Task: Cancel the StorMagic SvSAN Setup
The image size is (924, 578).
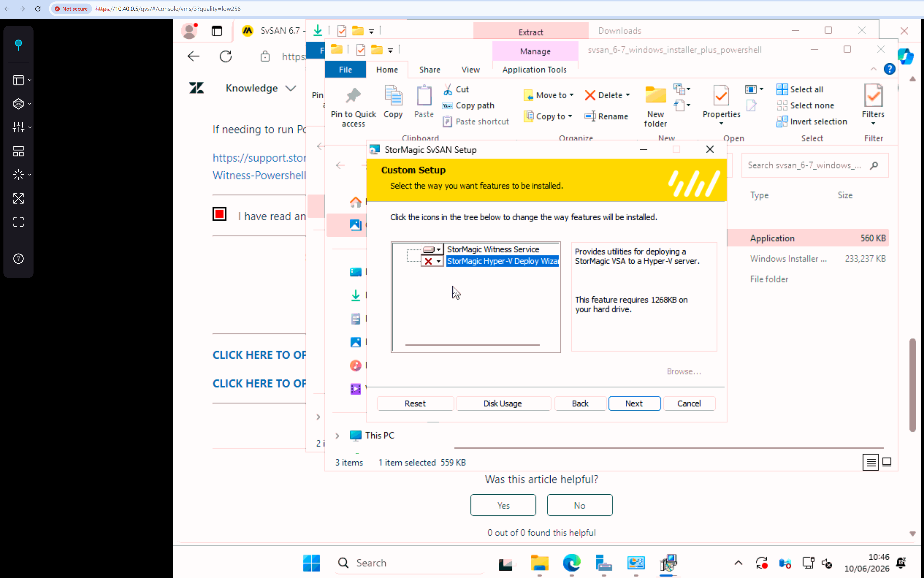Action: pyautogui.click(x=689, y=403)
